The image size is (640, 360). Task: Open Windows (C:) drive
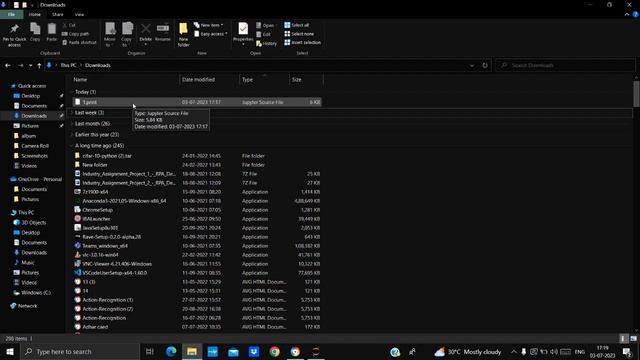[x=36, y=293]
